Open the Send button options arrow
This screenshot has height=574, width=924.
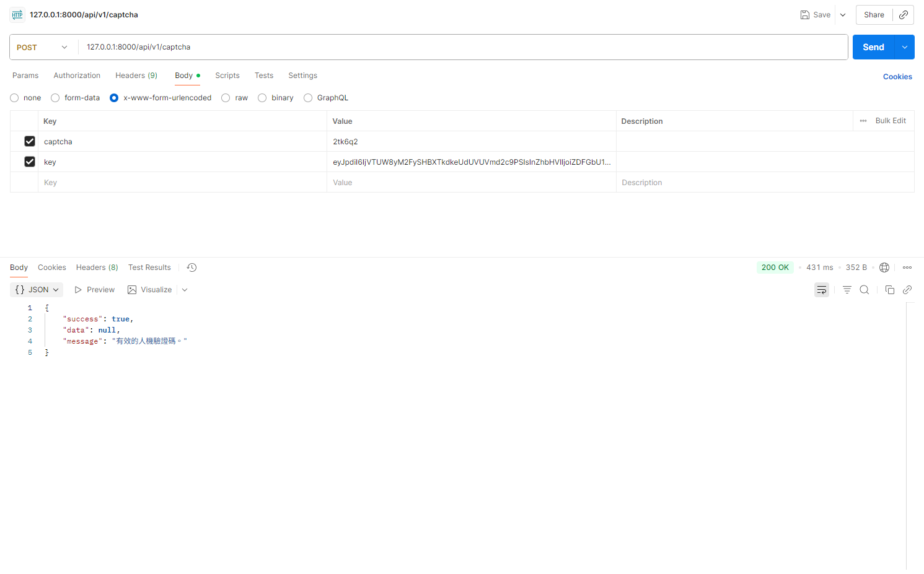[905, 47]
